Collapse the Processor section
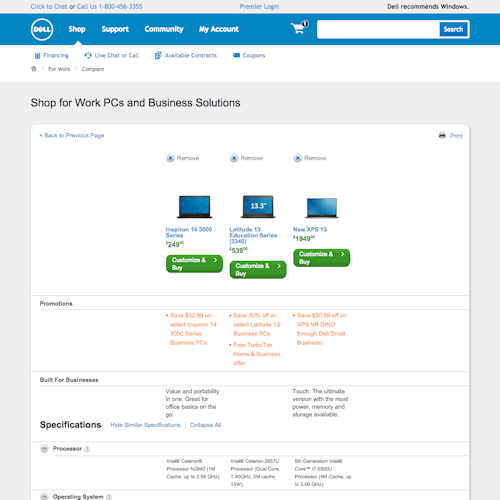 44,449
